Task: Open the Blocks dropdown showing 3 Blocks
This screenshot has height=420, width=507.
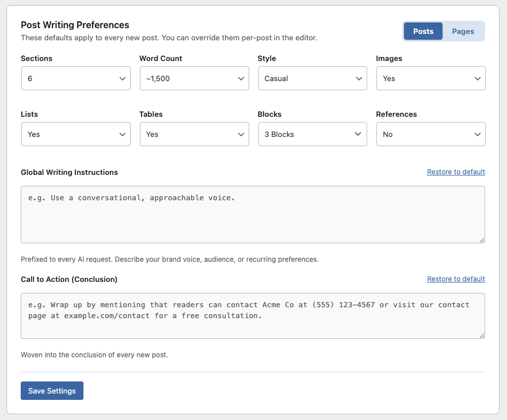Action: point(312,134)
